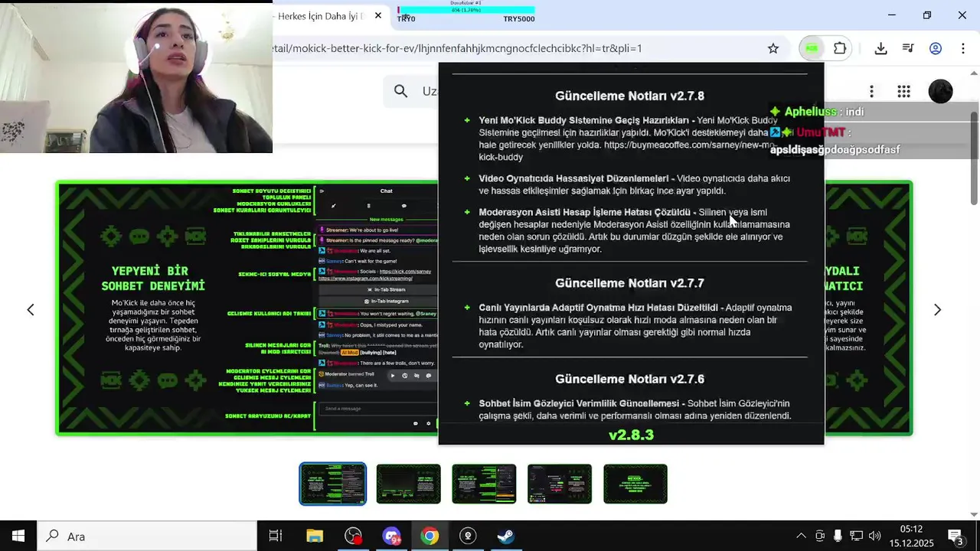Click the Moderasyon Asisti Hesap İşleme entry
This screenshot has width=980, height=551.
pyautogui.click(x=634, y=230)
